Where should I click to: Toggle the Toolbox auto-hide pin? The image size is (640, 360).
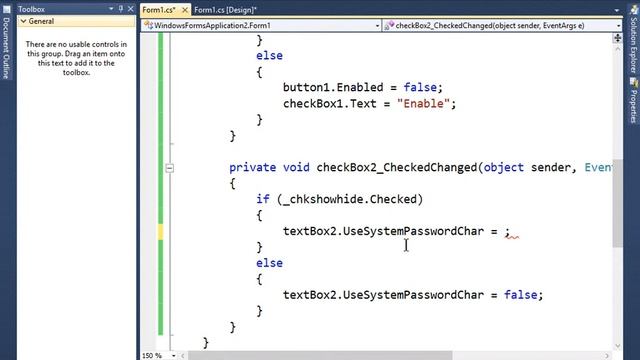pyautogui.click(x=121, y=9)
